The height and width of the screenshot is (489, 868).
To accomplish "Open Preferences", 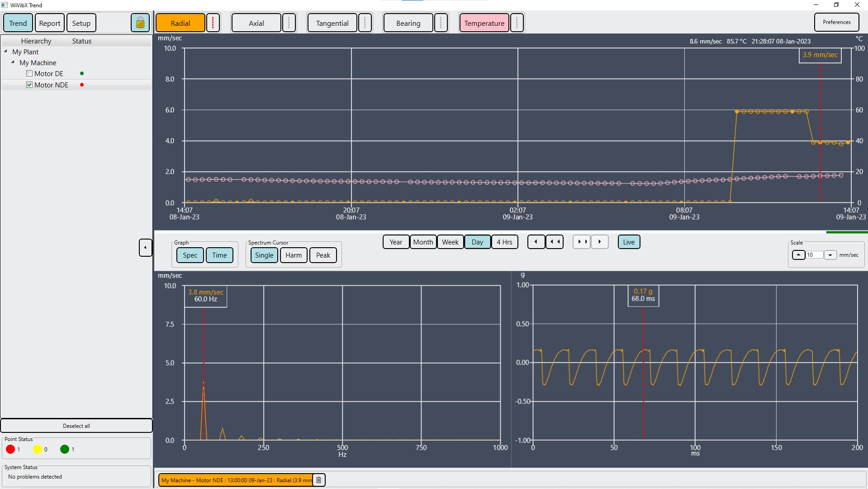I will [836, 22].
